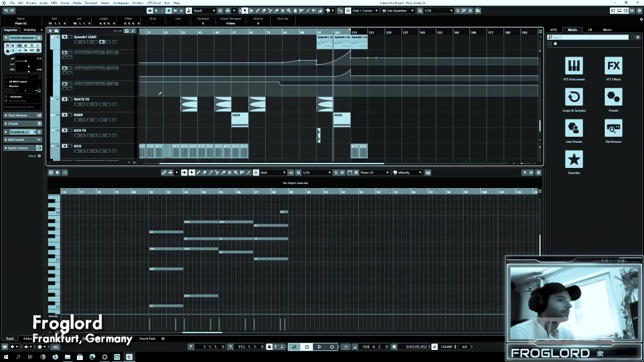The height and width of the screenshot is (362, 644).
Task: Toggle Acoustic Feedback speaker in key editor
Action: [x=184, y=172]
